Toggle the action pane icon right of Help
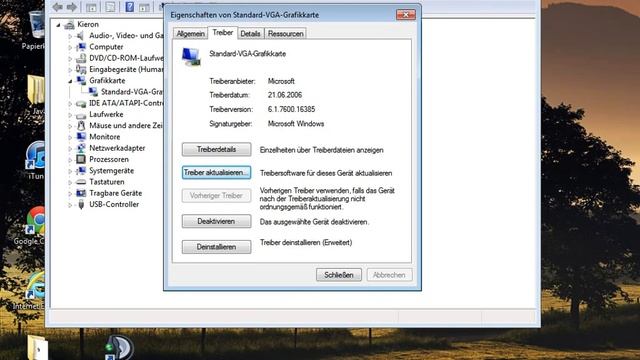The width and height of the screenshot is (640, 360). [x=144, y=7]
